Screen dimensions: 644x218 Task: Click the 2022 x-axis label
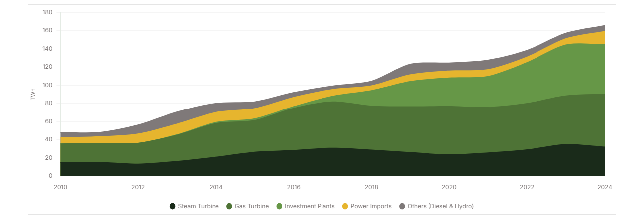click(527, 187)
